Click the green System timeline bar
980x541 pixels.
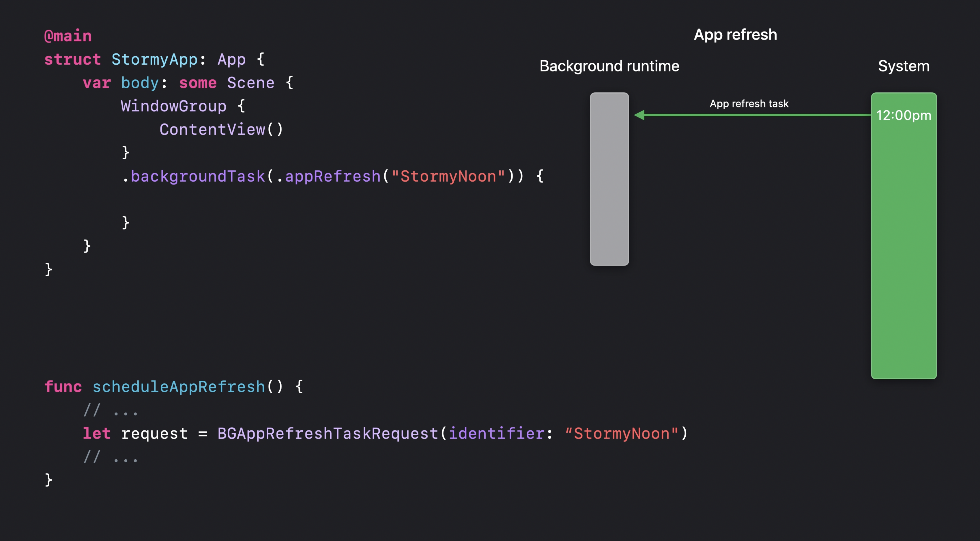coord(904,236)
